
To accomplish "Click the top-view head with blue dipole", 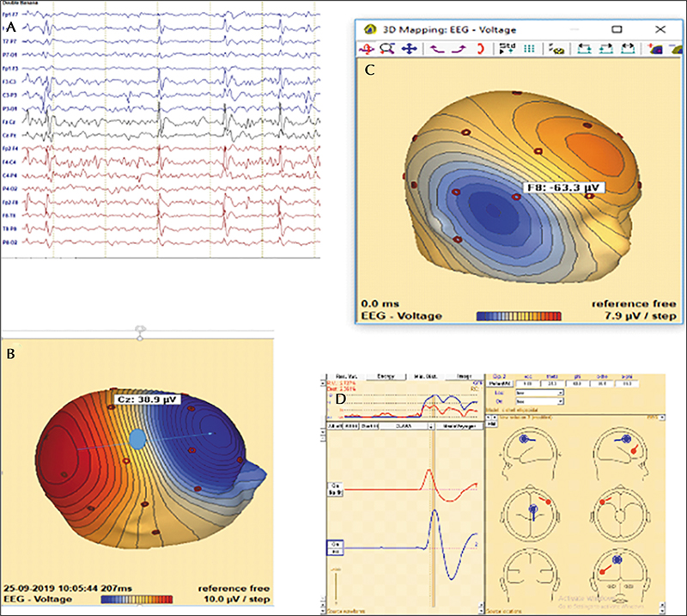I will 531,512.
